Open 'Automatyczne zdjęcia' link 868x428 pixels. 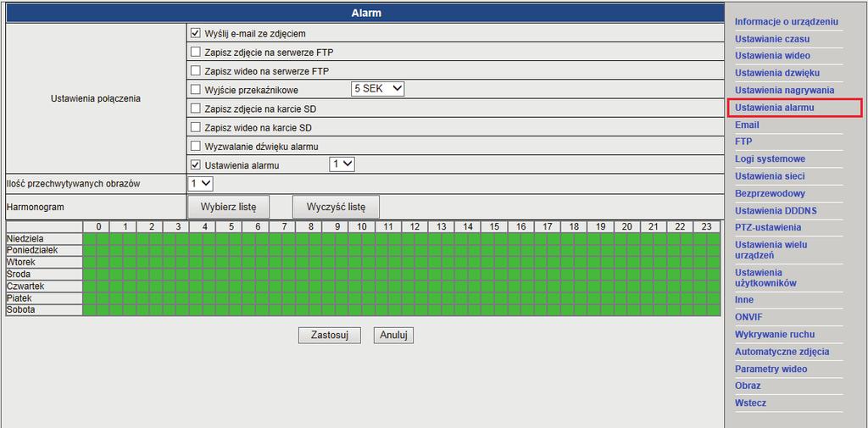pos(782,352)
